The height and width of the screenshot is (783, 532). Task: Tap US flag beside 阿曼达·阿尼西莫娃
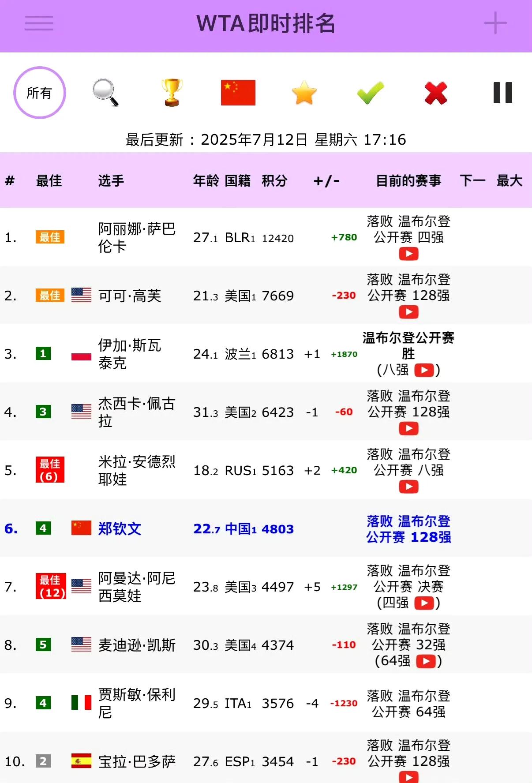81,586
